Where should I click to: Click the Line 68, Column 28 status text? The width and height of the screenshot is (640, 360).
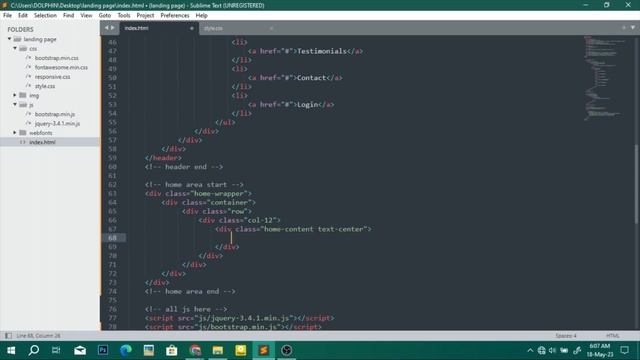point(38,336)
